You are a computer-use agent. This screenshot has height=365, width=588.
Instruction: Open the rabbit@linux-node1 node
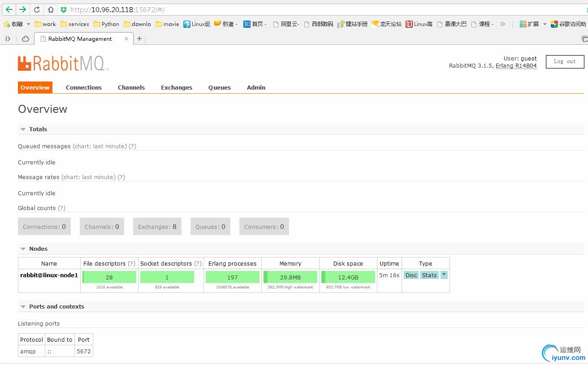(49, 275)
